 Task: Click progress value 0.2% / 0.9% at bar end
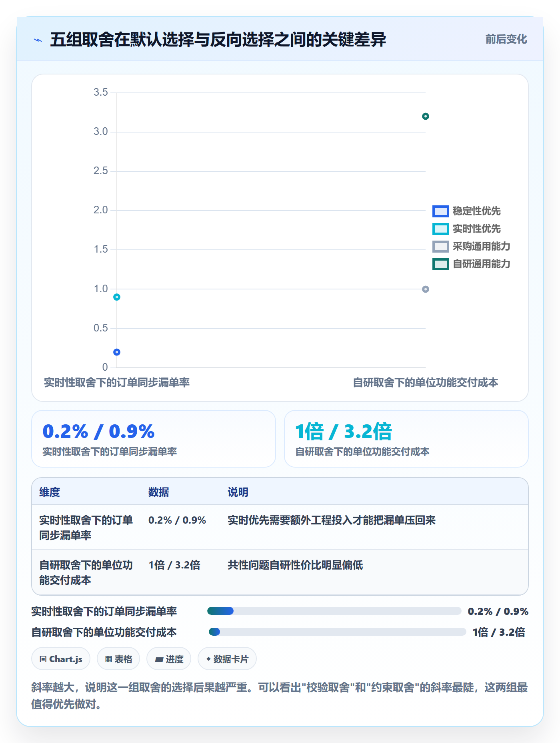[x=498, y=611]
